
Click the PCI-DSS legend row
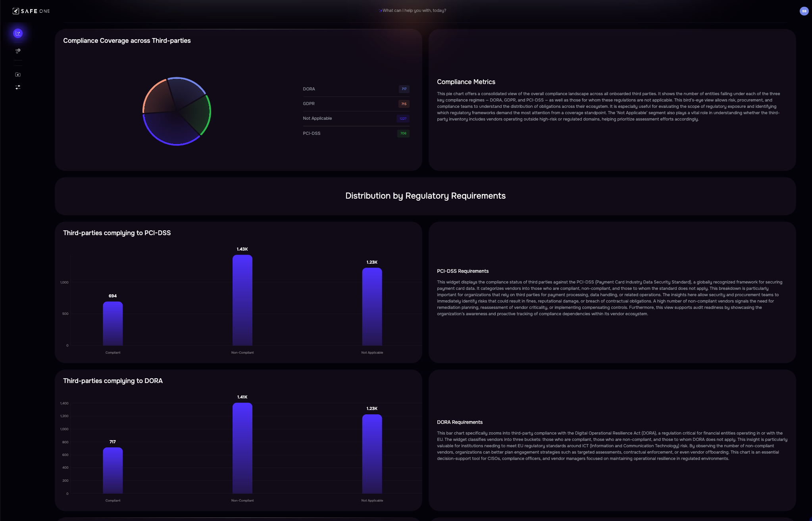pyautogui.click(x=355, y=133)
